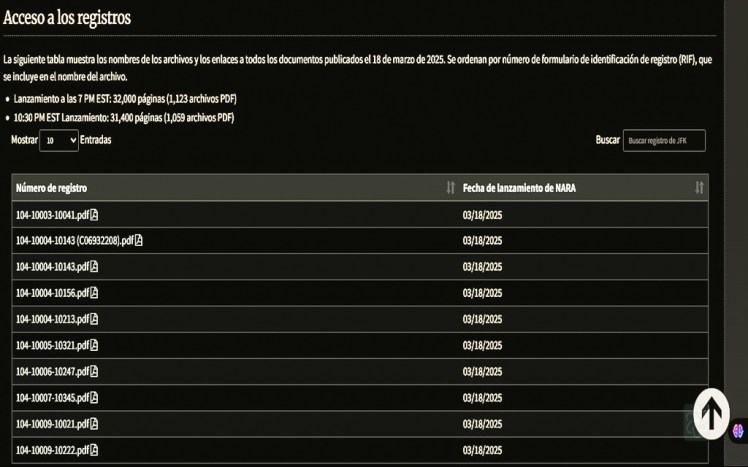This screenshot has height=467, width=748.
Task: Click PDF icon beside 104-10003-10041.pdf
Action: point(94,215)
